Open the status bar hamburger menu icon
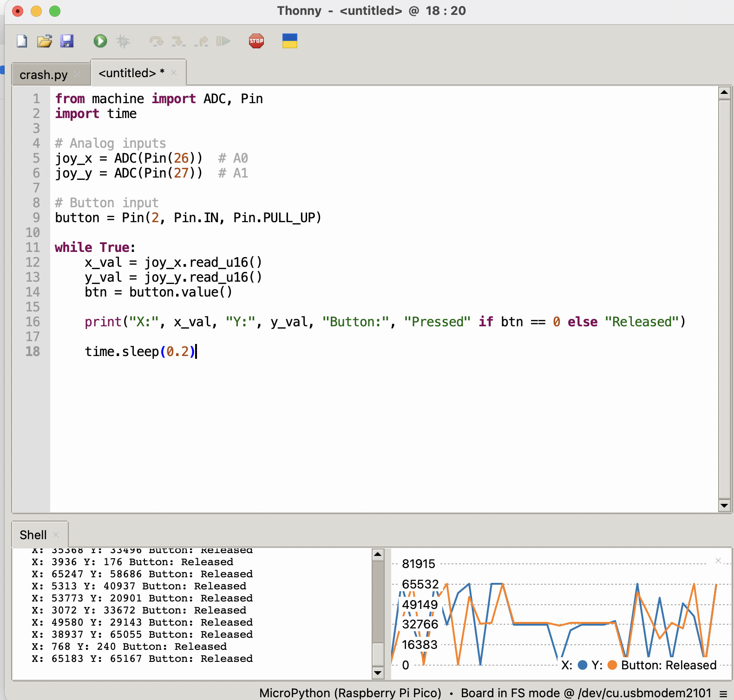This screenshot has height=700, width=734. click(723, 693)
